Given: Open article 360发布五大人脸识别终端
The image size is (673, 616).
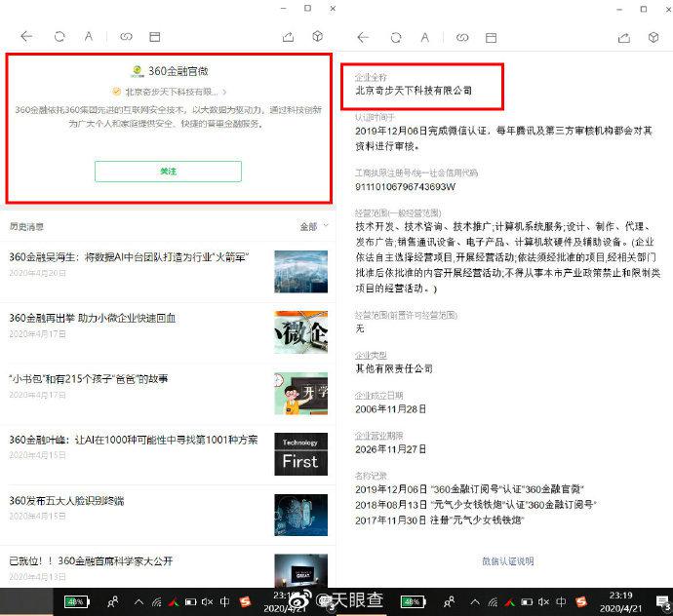Looking at the screenshot, I should tap(66, 501).
